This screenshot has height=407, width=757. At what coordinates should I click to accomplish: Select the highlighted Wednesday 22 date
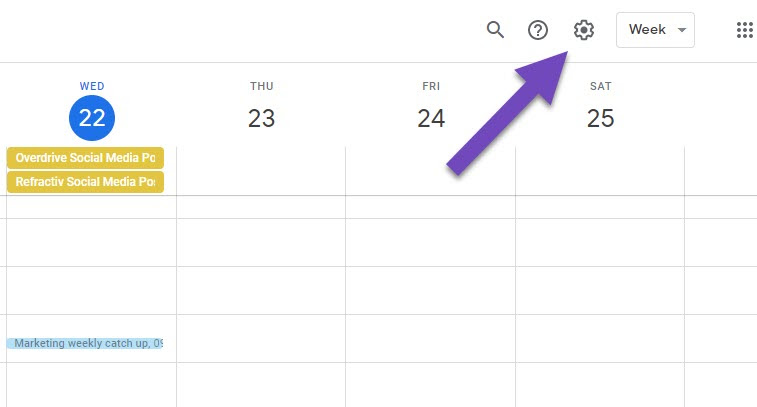point(92,118)
